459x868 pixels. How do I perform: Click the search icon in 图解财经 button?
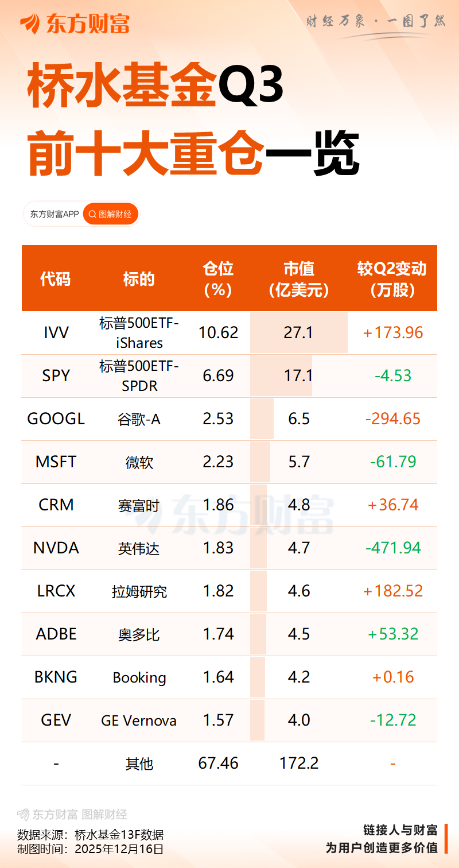pos(92,215)
